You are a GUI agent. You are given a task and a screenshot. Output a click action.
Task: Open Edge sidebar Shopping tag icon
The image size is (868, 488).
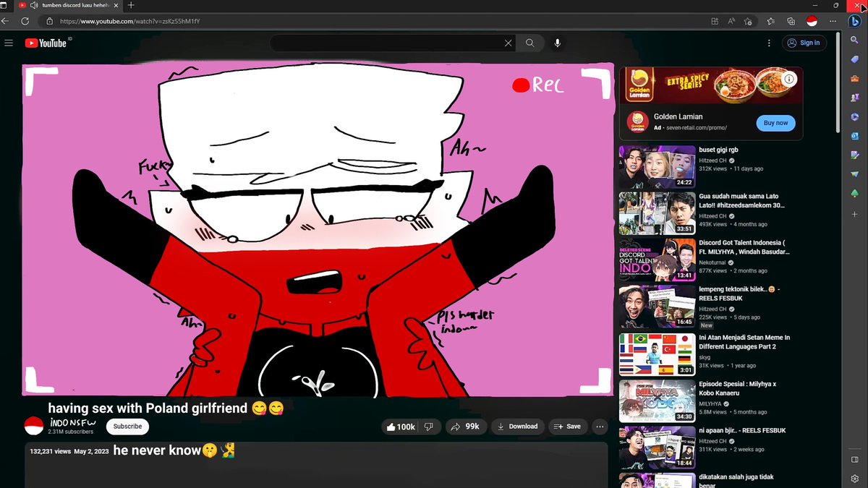tap(854, 59)
